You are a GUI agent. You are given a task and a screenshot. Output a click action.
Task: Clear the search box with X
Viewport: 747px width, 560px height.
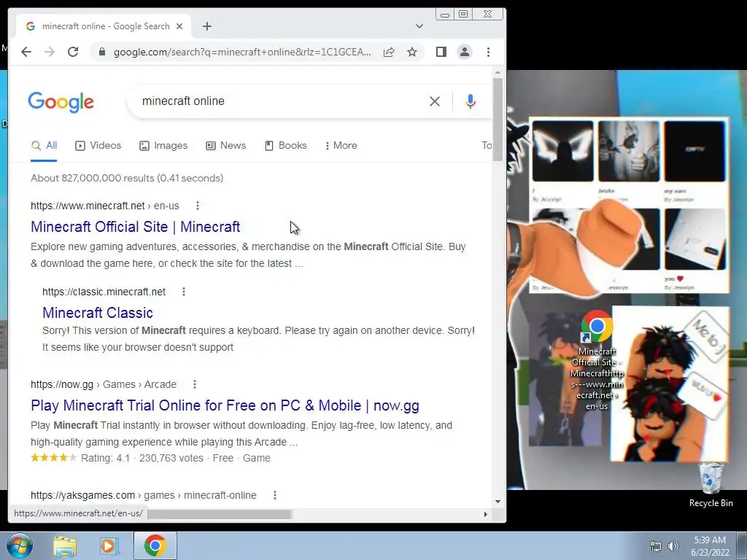click(435, 101)
